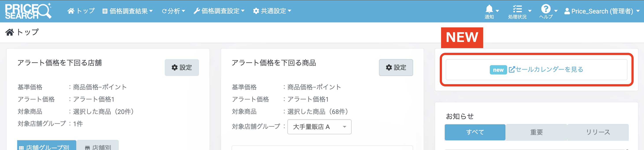Click the すべて filter button

click(x=475, y=132)
